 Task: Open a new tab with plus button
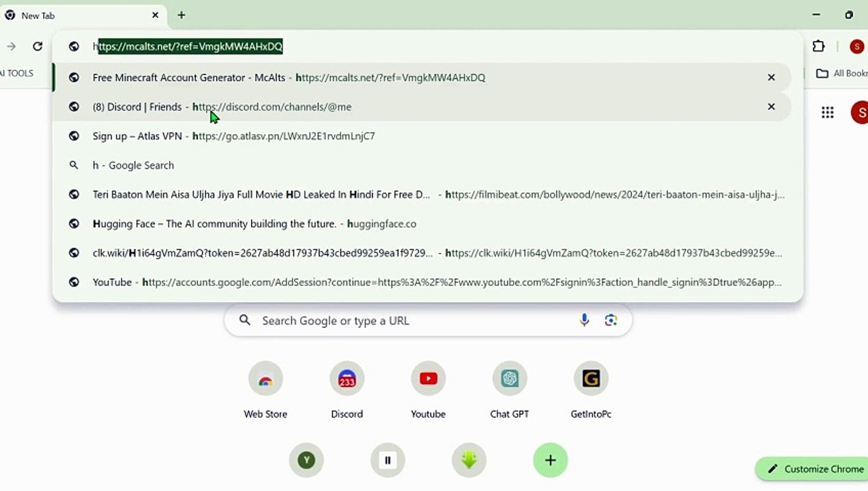182,15
